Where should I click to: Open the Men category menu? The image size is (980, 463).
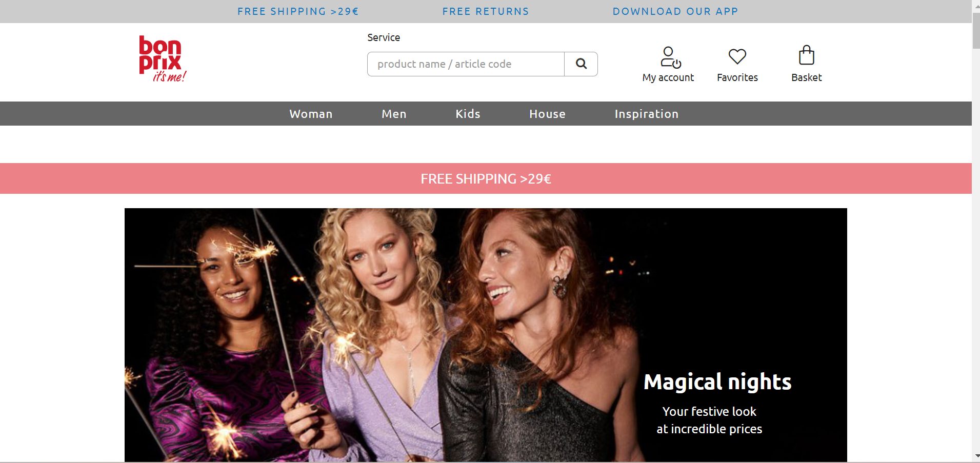point(394,114)
